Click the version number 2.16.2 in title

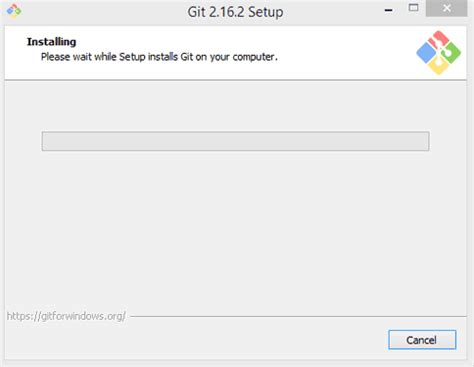click(227, 12)
